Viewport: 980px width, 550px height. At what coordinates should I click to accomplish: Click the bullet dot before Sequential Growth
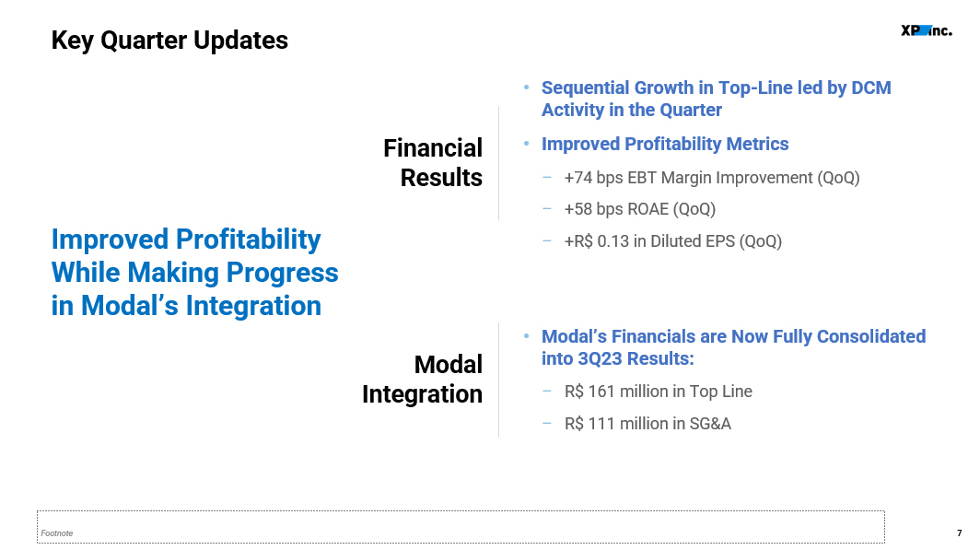point(526,88)
